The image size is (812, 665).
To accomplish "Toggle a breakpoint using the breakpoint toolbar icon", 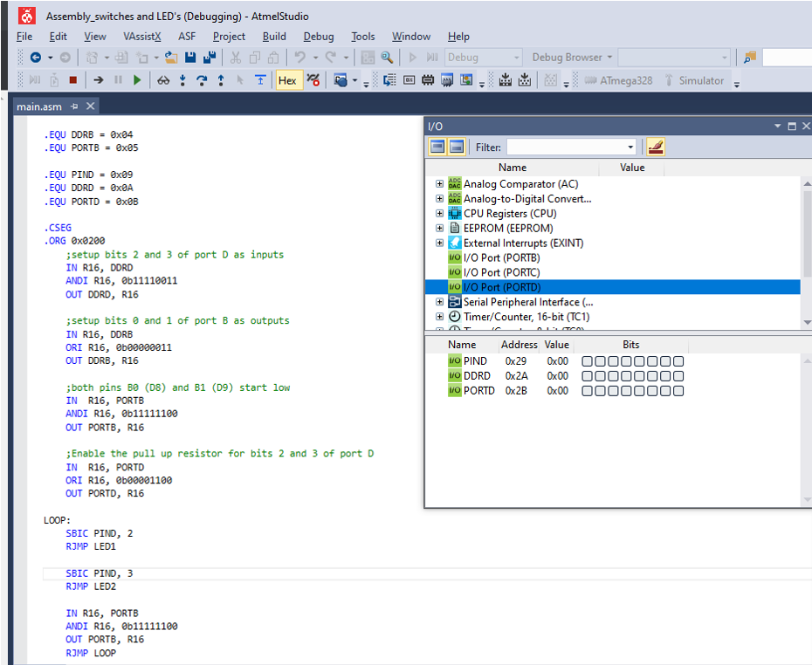I will coord(312,79).
